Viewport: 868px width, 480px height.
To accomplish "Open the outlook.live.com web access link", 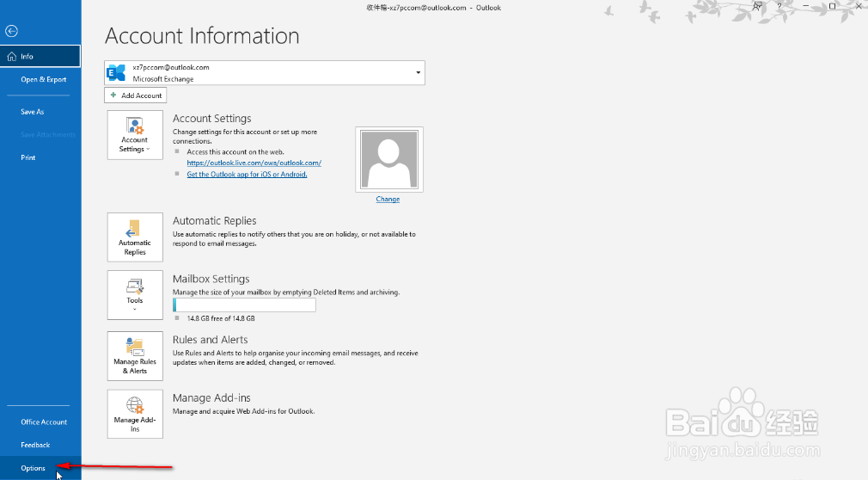I will tap(254, 163).
